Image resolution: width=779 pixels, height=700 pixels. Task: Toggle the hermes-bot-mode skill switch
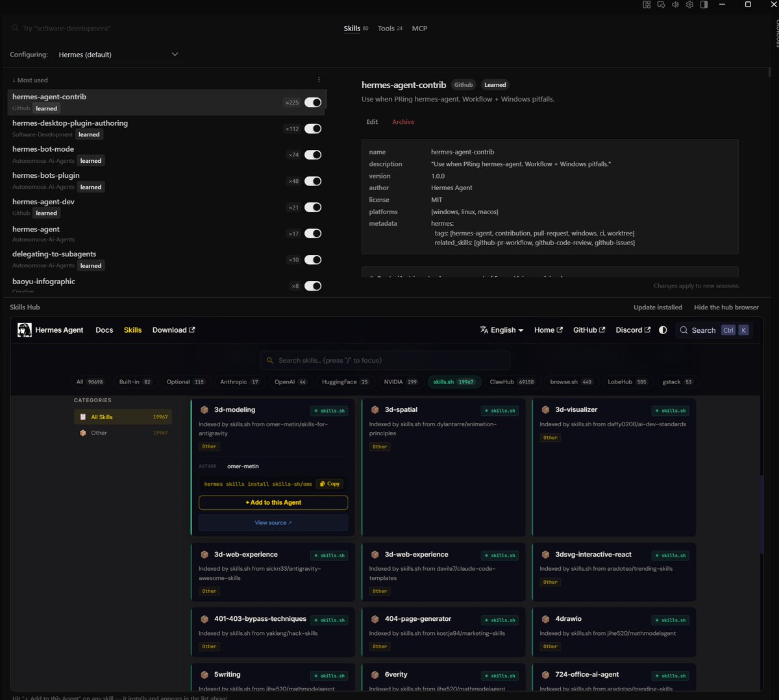[313, 155]
